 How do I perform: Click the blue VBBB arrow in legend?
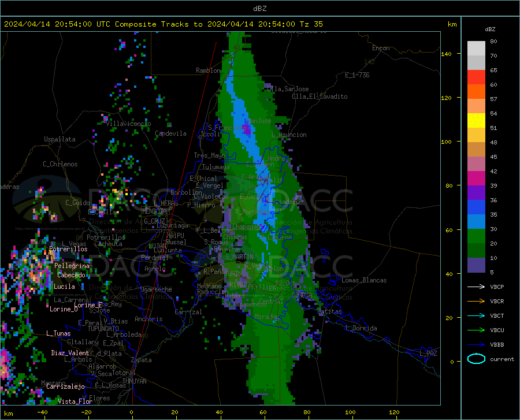pyautogui.click(x=476, y=345)
